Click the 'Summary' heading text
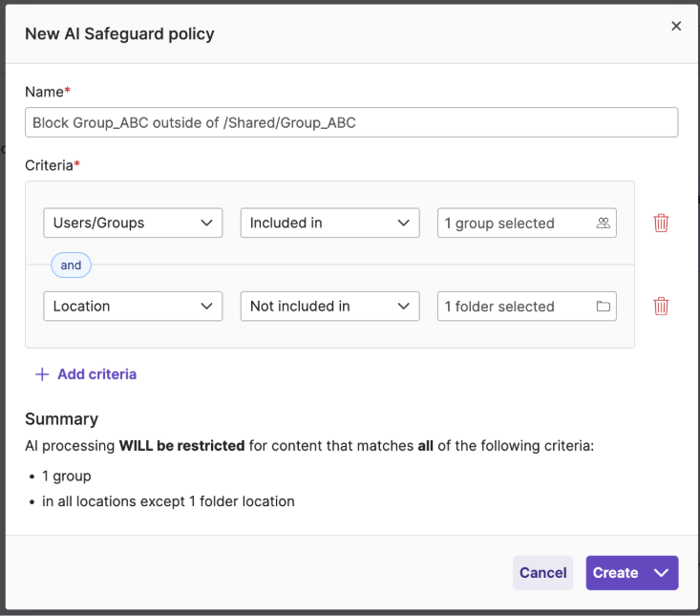Viewport: 700px width, 616px height. (x=61, y=418)
